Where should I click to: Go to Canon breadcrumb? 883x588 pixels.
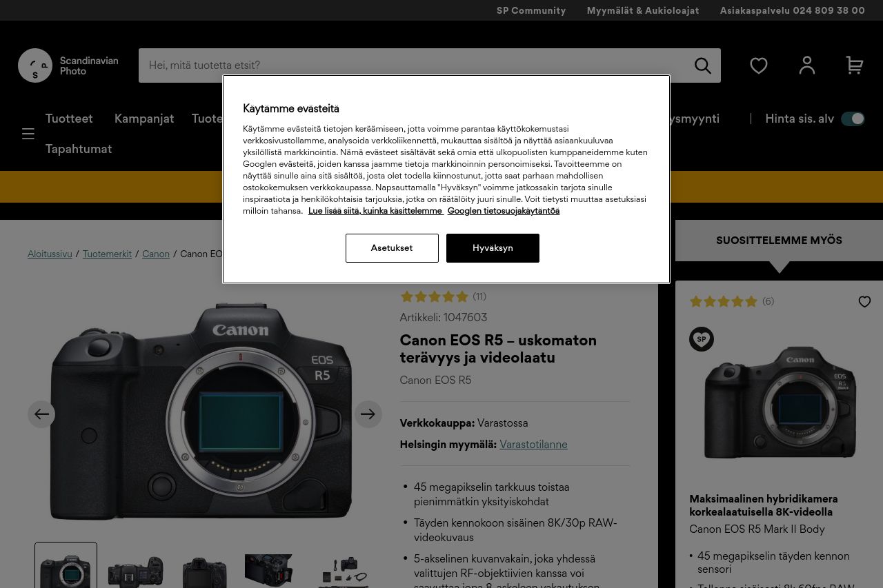point(156,254)
